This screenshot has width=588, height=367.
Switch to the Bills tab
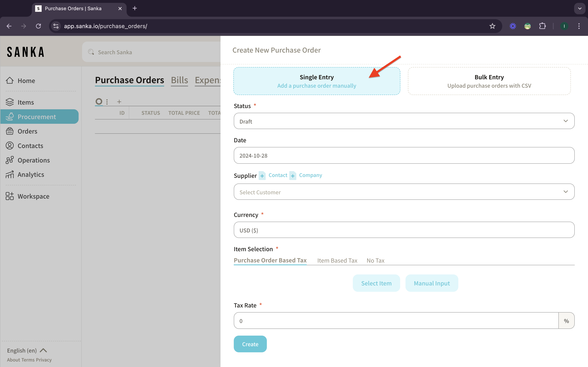click(x=179, y=80)
